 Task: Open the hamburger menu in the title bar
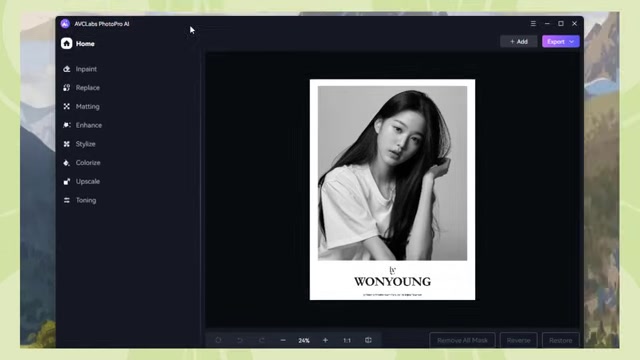tap(533, 24)
